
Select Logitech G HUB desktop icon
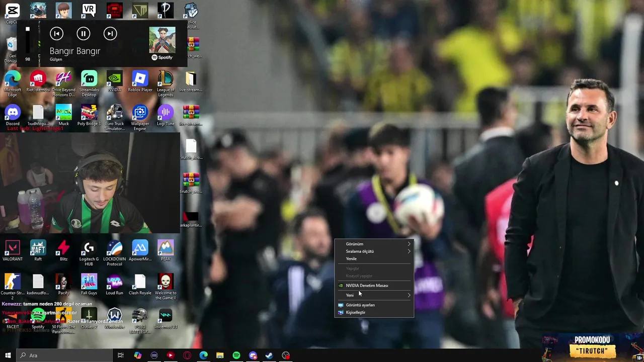(x=89, y=252)
